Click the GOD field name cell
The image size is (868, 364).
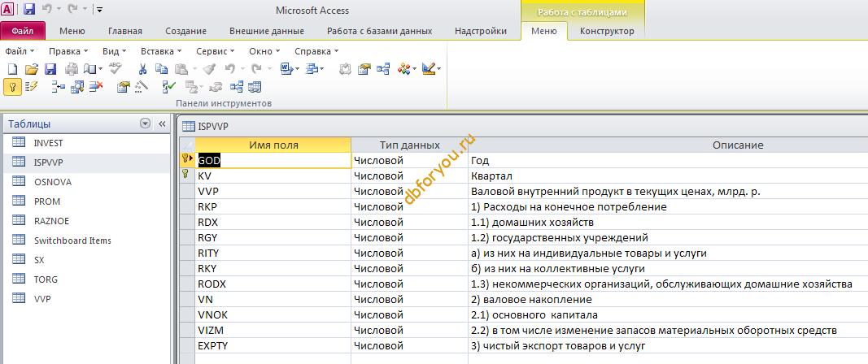click(273, 160)
